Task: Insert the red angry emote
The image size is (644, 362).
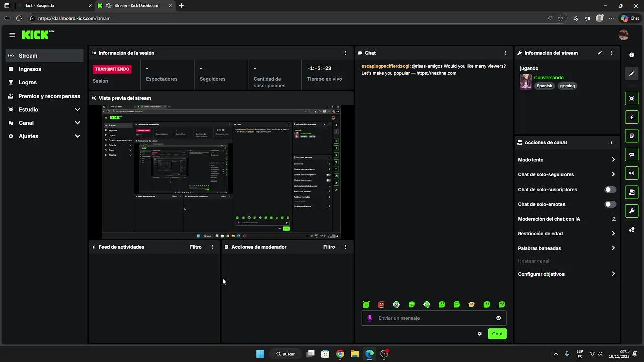Action: 381,304
